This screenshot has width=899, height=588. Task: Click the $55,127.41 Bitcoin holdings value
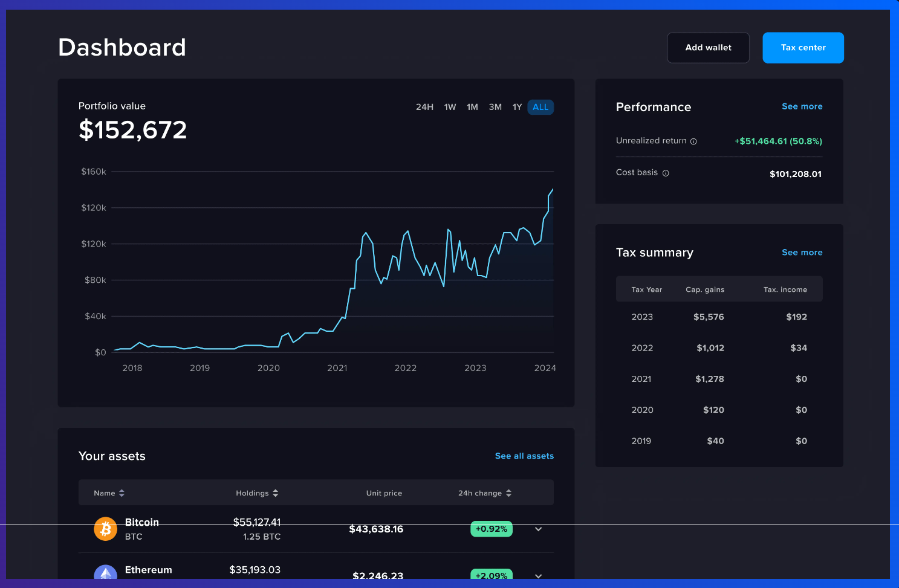[257, 522]
